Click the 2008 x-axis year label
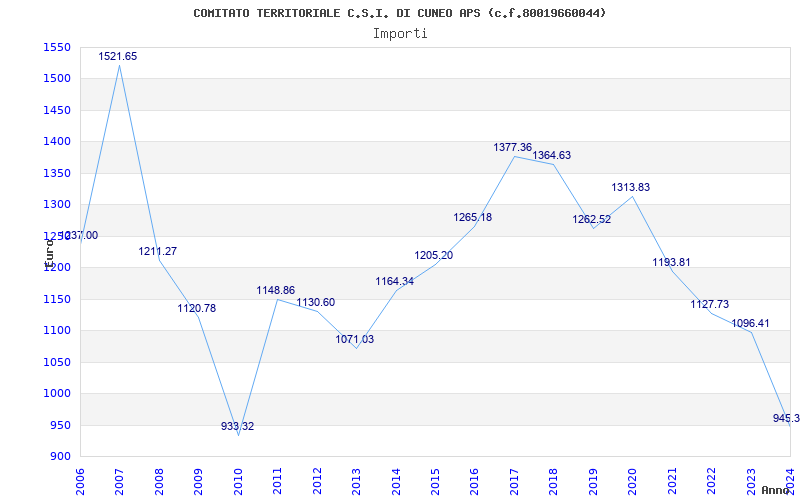The height and width of the screenshot is (500, 800). 159,480
